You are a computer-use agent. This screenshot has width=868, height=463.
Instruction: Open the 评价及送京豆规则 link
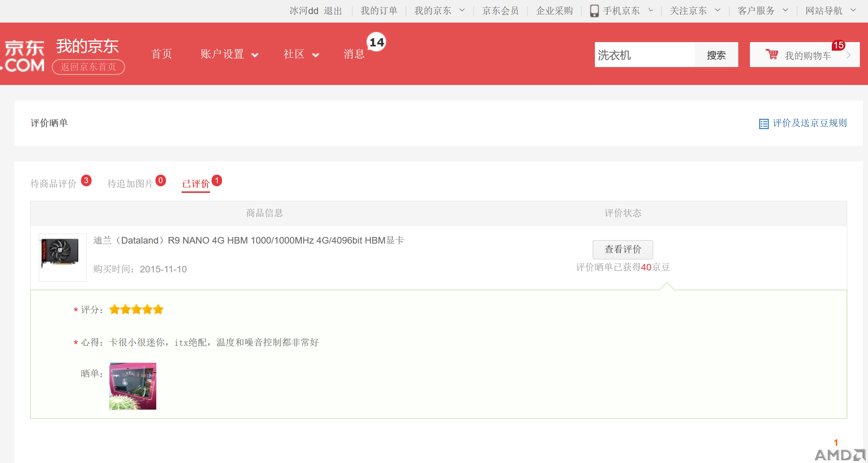(810, 123)
